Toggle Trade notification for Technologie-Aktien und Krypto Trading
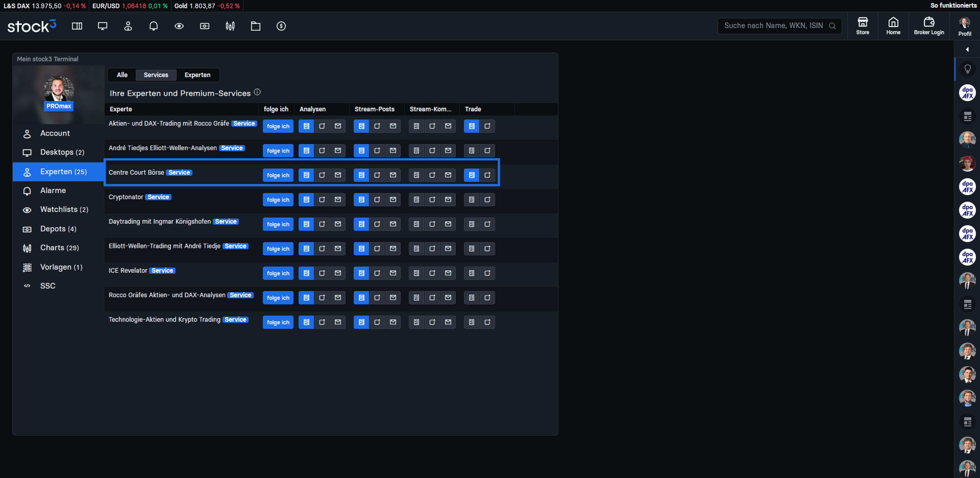Image resolution: width=980 pixels, height=478 pixels. point(487,322)
